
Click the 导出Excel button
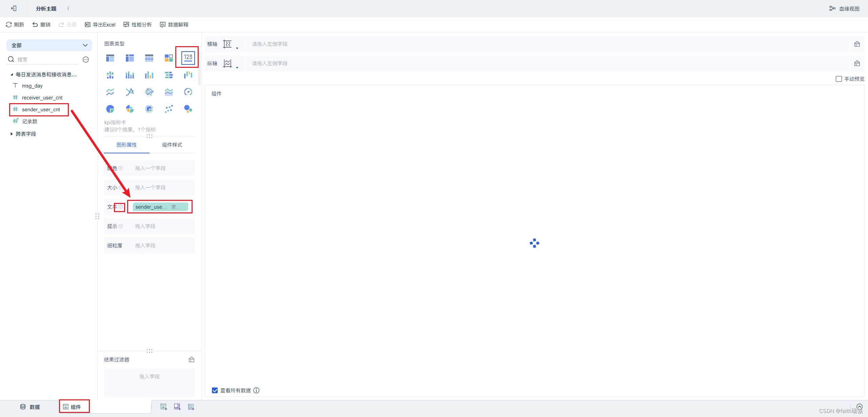[x=100, y=25]
